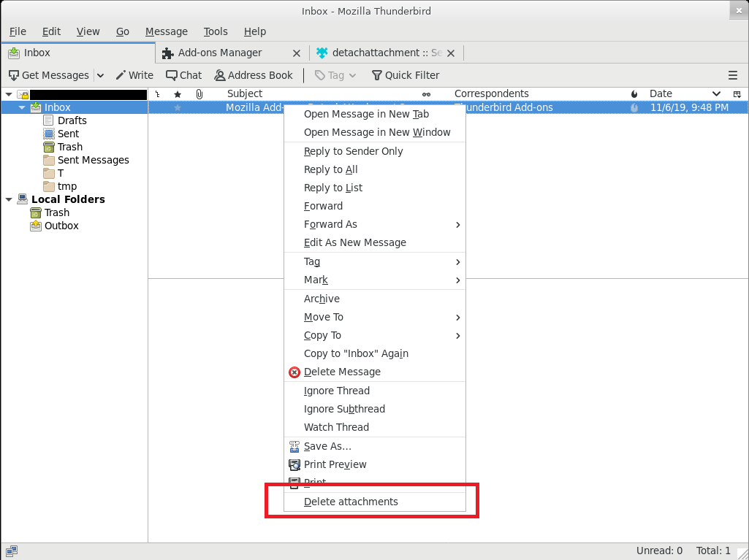749x560 pixels.
Task: Select Reply to Sender Only
Action: point(374,151)
